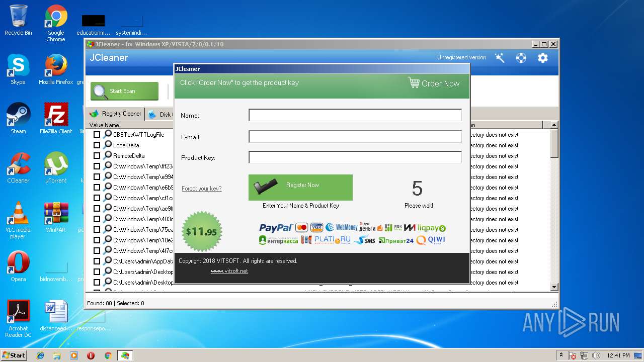
Task: Open the Windows Start menu
Action: pos(14,355)
